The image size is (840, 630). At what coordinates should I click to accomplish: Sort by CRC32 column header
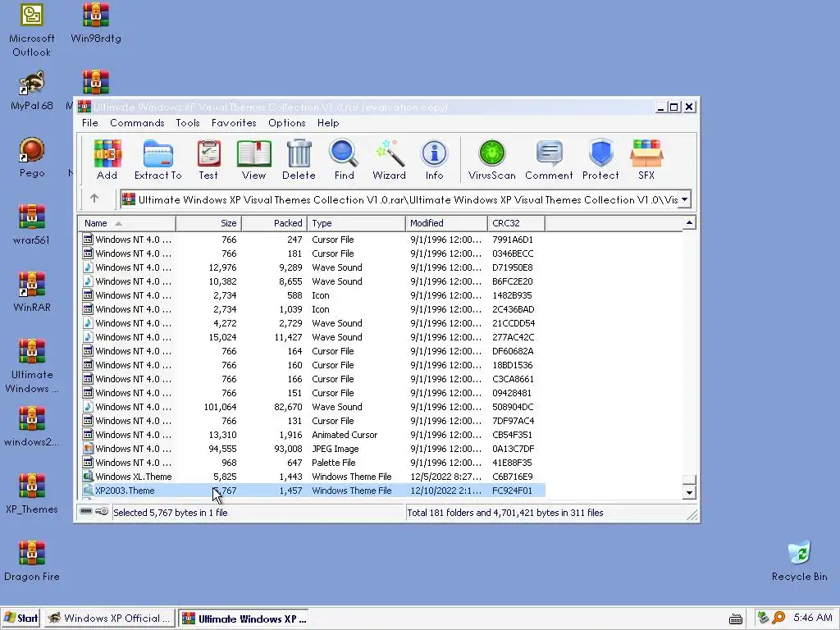[517, 223]
